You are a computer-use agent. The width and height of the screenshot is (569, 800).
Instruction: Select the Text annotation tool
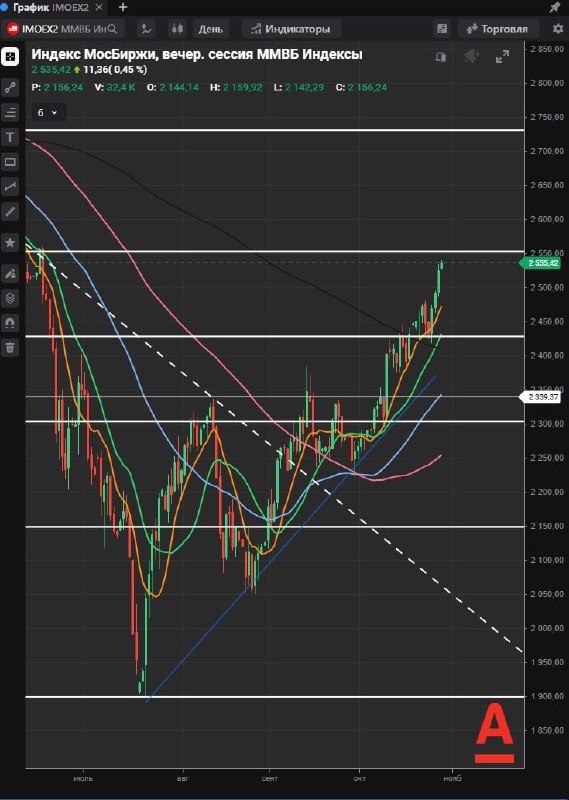(x=10, y=137)
